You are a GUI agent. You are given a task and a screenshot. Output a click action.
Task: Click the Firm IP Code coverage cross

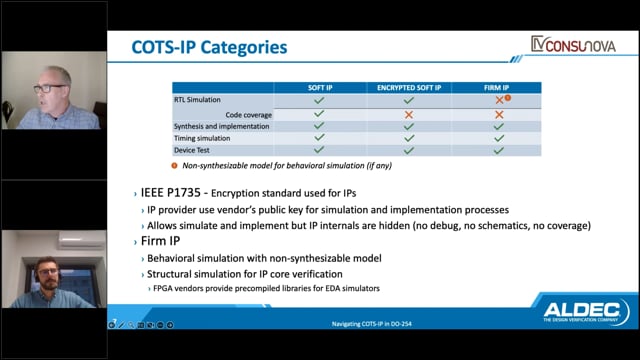click(499, 115)
